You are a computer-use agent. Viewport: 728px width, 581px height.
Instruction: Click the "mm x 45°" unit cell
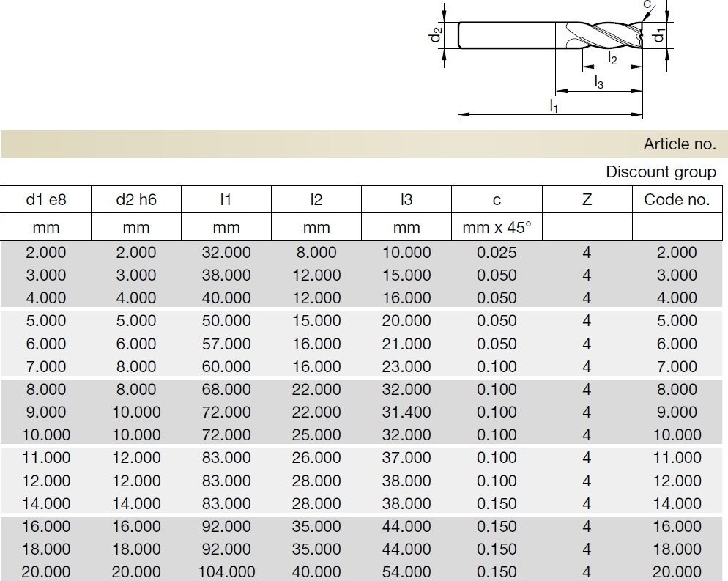click(x=497, y=227)
